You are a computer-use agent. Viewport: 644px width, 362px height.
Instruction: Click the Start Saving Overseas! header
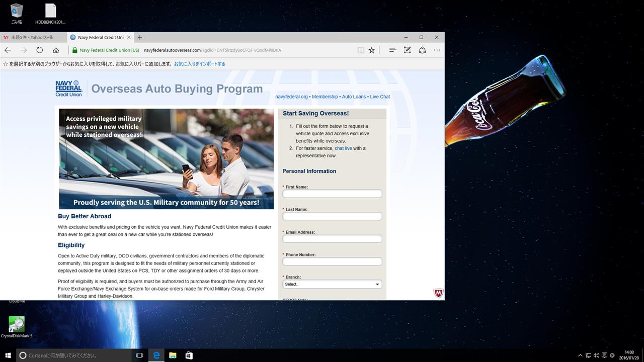point(315,114)
